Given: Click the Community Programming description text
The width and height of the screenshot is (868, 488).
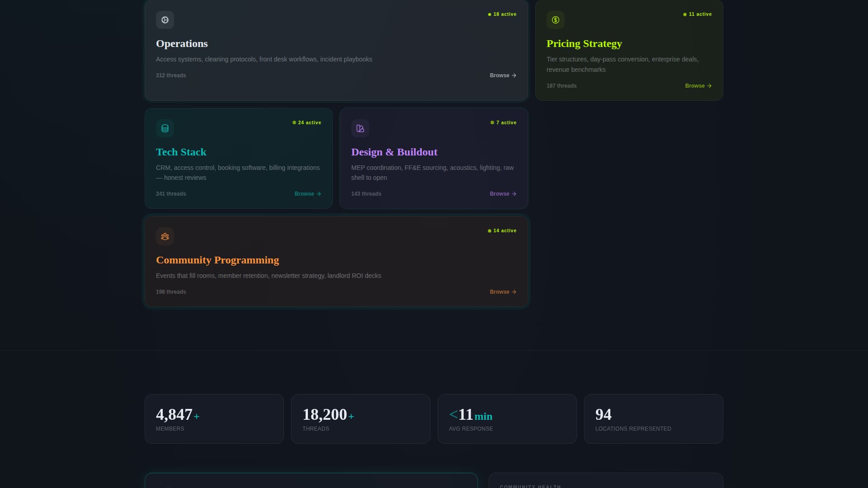Looking at the screenshot, I should click(269, 276).
